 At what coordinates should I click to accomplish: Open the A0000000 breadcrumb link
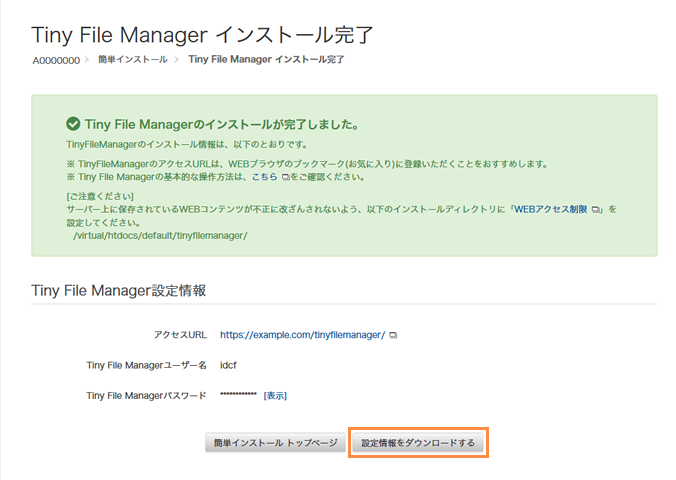click(x=55, y=60)
